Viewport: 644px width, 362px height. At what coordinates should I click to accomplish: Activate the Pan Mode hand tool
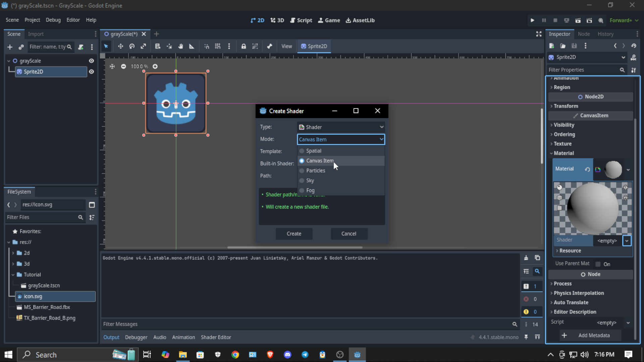pos(180,46)
